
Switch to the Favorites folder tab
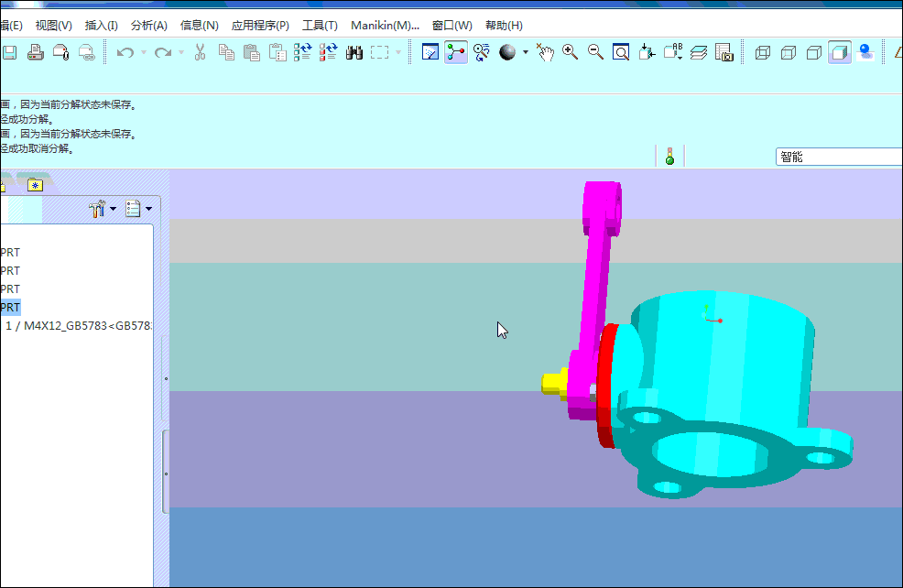[35, 185]
